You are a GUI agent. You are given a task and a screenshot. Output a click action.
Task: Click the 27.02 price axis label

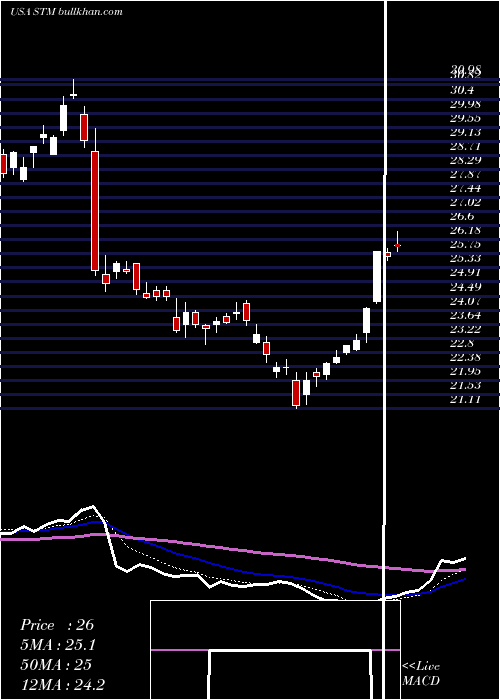point(466,203)
